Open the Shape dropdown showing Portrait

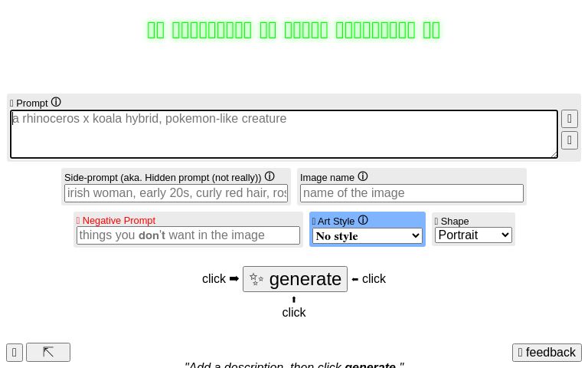(x=473, y=235)
